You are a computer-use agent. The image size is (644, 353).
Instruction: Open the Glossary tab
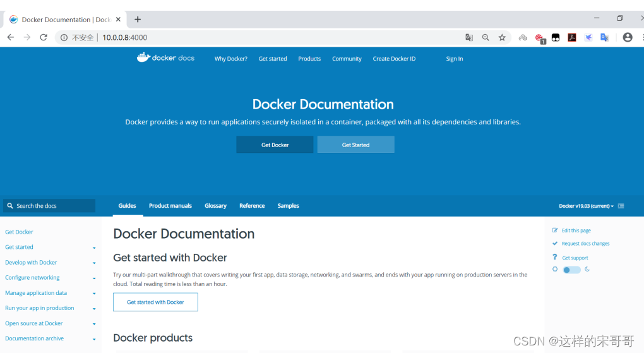(216, 205)
